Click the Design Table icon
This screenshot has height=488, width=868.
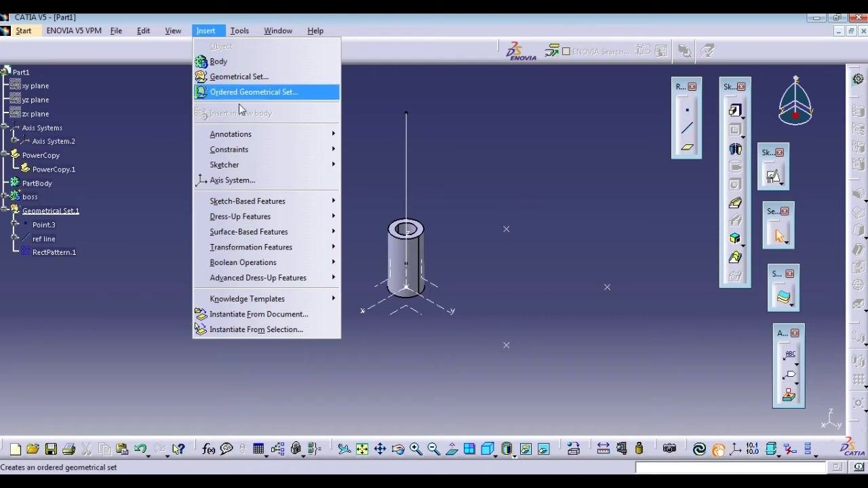(258, 449)
